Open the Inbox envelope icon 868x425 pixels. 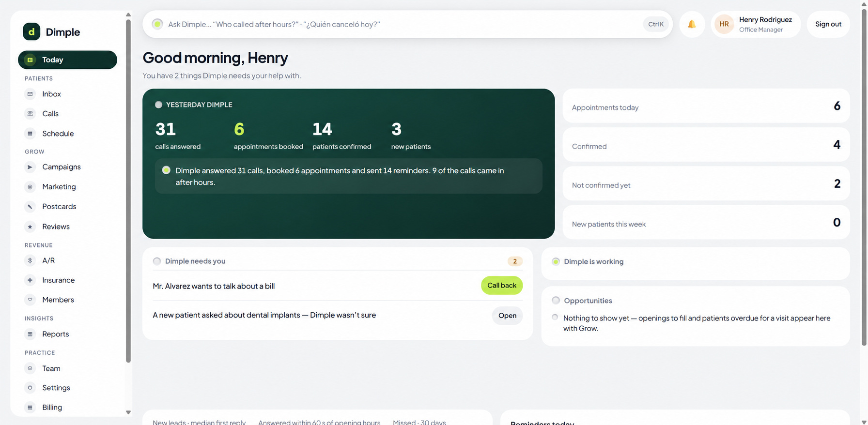point(30,94)
